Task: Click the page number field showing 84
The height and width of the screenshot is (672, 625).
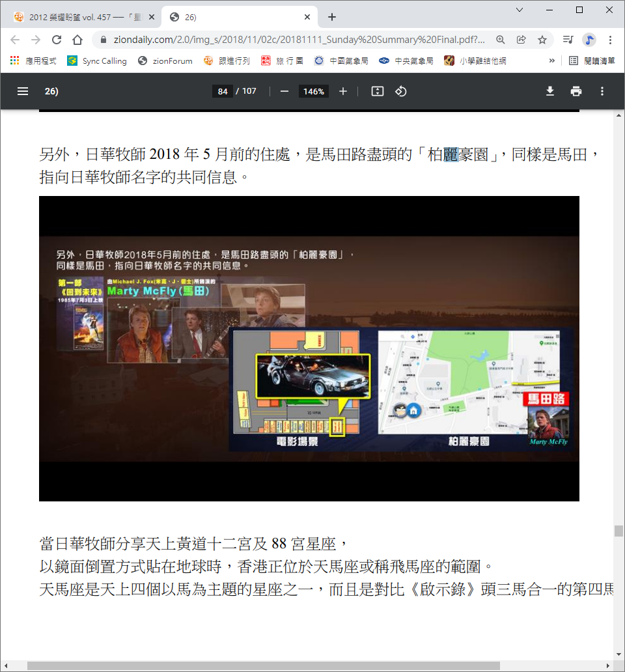Action: (x=223, y=91)
